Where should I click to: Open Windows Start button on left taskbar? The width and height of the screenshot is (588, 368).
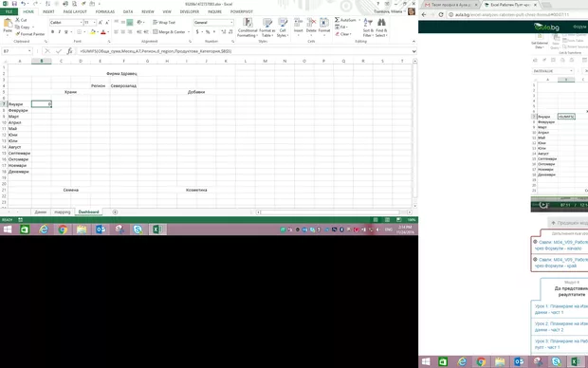click(x=8, y=230)
